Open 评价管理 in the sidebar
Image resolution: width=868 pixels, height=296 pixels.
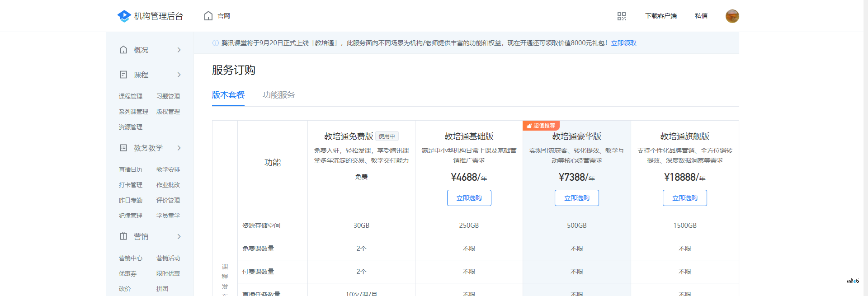[x=168, y=200]
